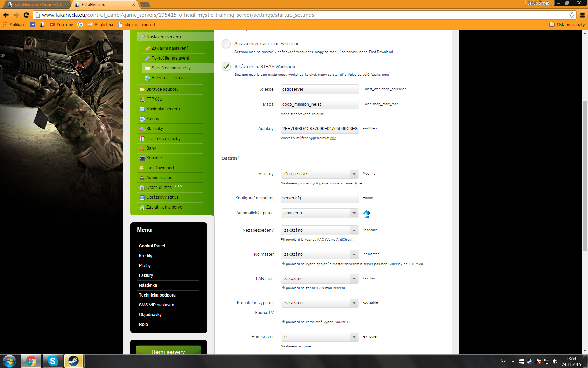
Task: Click the Zálohy backup disc icon
Action: [x=142, y=119]
